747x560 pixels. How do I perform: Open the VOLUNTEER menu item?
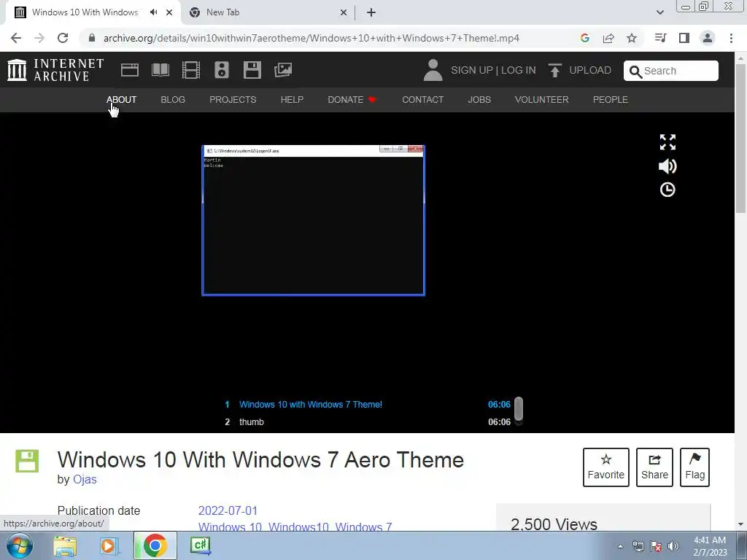pyautogui.click(x=542, y=99)
